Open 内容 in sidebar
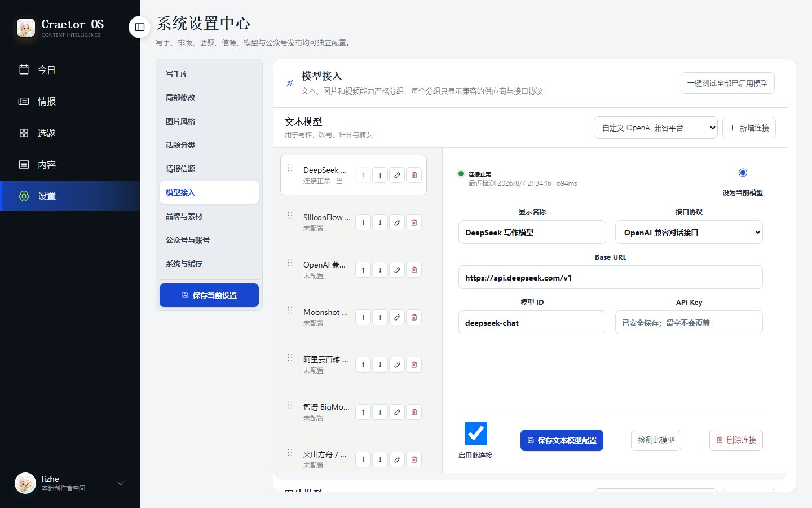Viewport: 812px width, 508px height. [x=70, y=164]
